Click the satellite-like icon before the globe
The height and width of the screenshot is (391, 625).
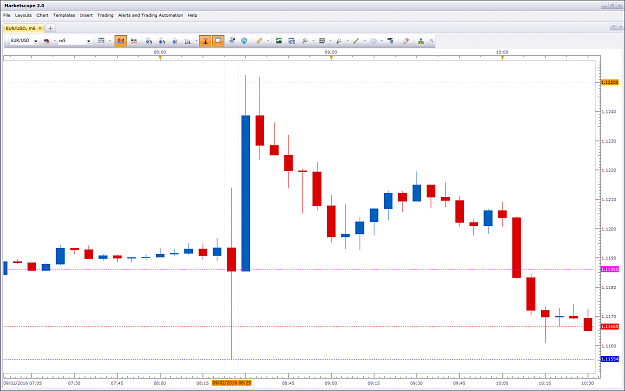click(232, 41)
